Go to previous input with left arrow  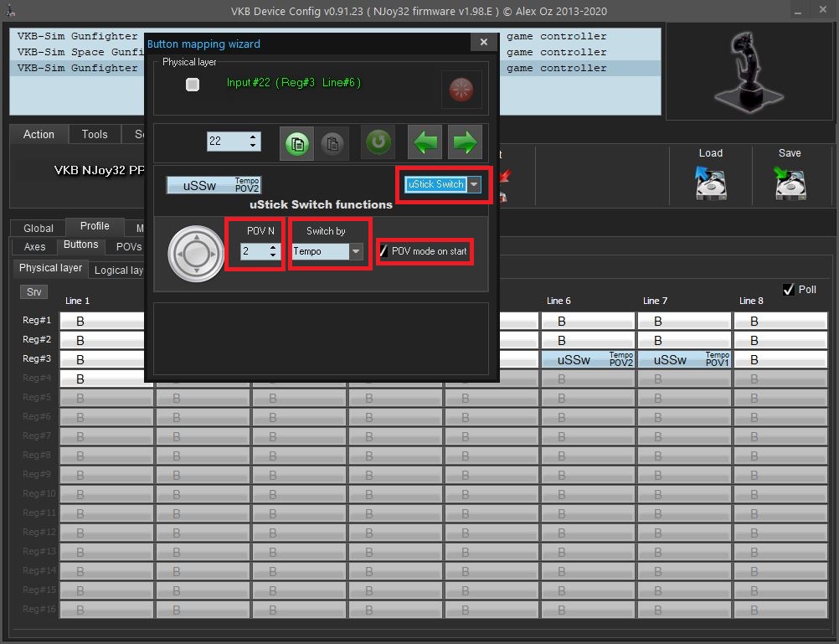pyautogui.click(x=425, y=142)
